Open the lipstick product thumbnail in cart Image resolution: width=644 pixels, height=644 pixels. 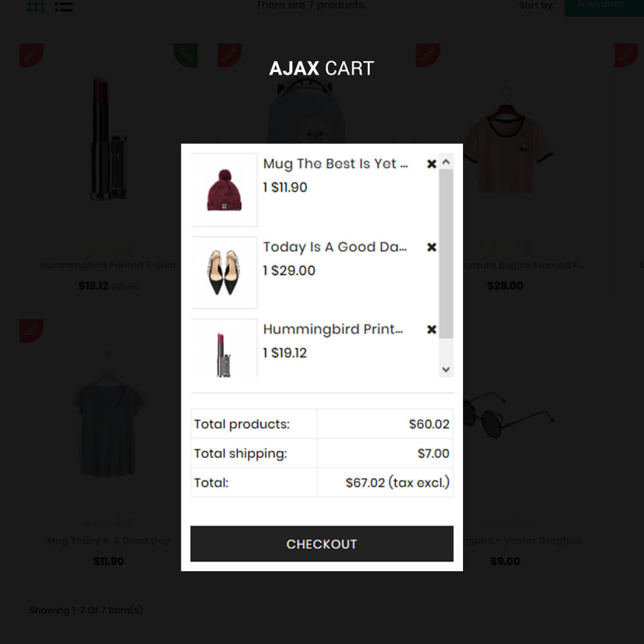click(224, 348)
